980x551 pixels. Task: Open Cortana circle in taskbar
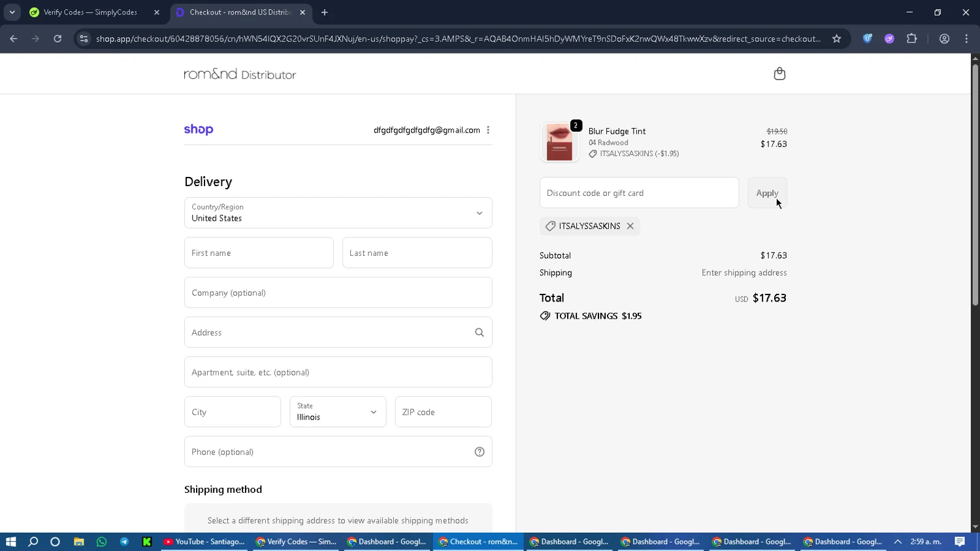(56, 541)
